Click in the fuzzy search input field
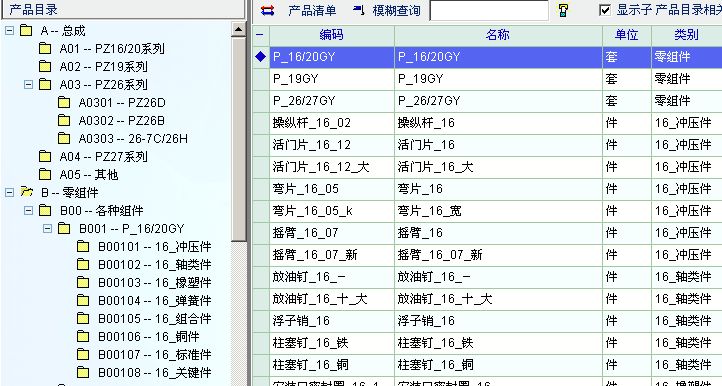The width and height of the screenshot is (722, 386). click(489, 10)
